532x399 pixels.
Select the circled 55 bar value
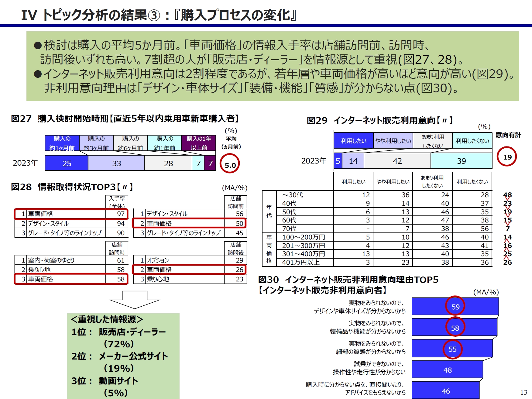click(453, 349)
